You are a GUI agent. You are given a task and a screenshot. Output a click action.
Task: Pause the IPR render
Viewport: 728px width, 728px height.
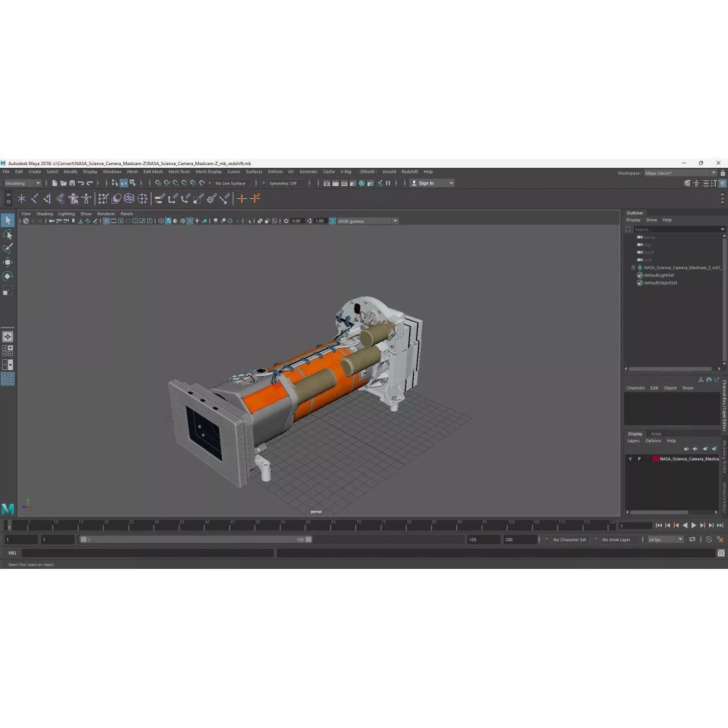[388, 183]
